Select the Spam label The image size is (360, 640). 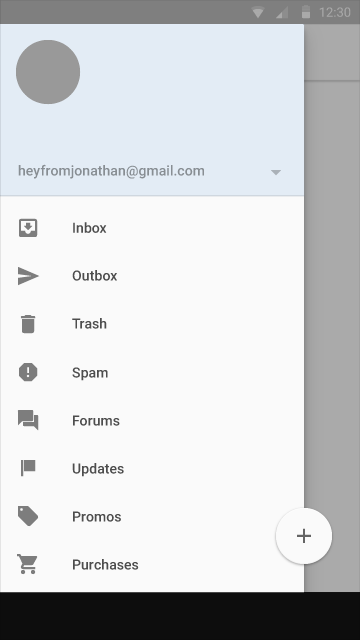click(x=90, y=373)
